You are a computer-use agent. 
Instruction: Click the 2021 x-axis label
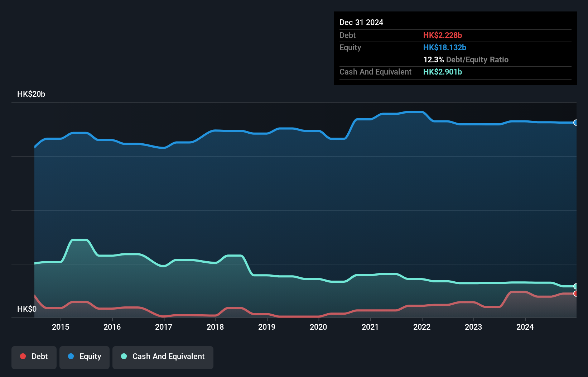(370, 327)
